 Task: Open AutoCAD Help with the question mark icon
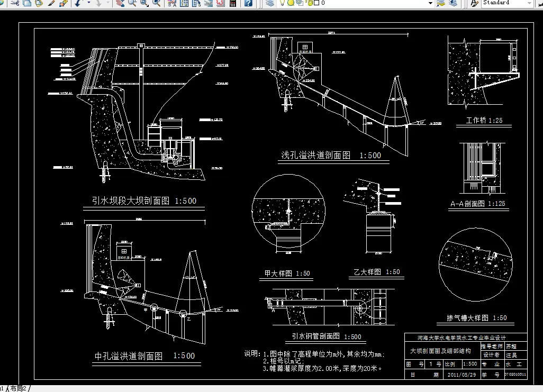pyautogui.click(x=248, y=4)
